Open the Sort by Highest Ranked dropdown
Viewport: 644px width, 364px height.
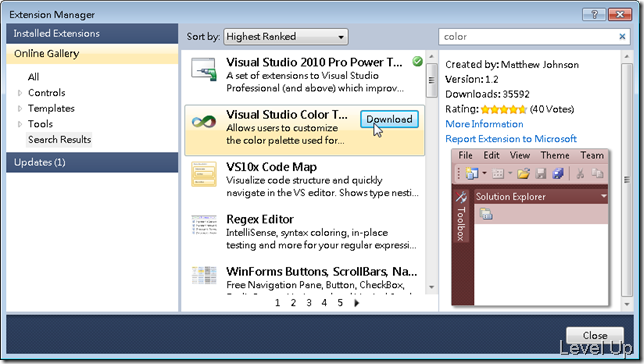(286, 37)
